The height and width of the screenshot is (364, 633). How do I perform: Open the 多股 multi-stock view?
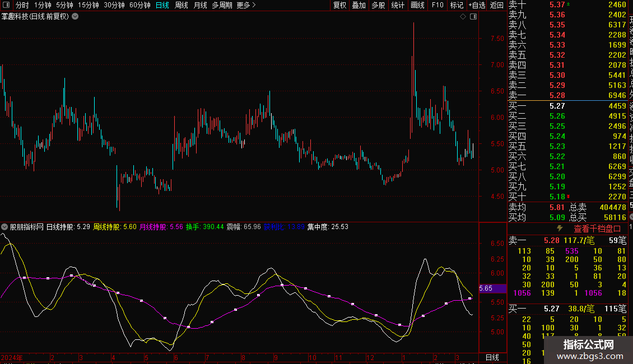(378, 5)
